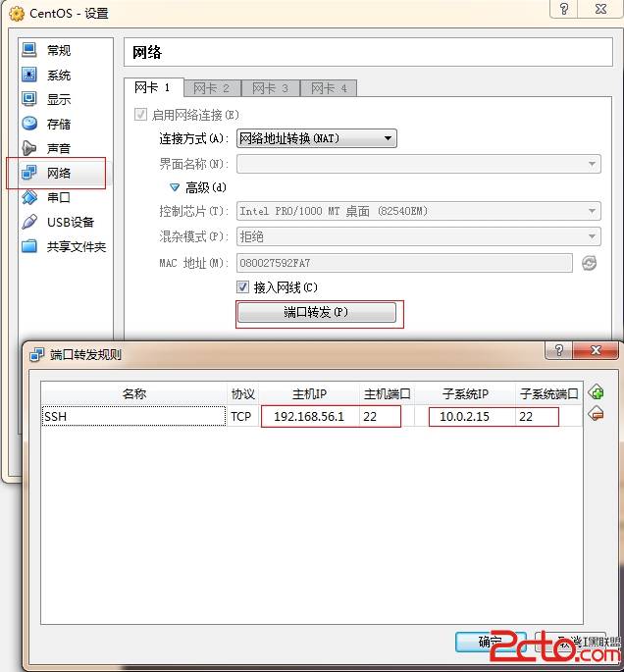Click the 名称 column header
The image size is (624, 672).
coord(133,393)
